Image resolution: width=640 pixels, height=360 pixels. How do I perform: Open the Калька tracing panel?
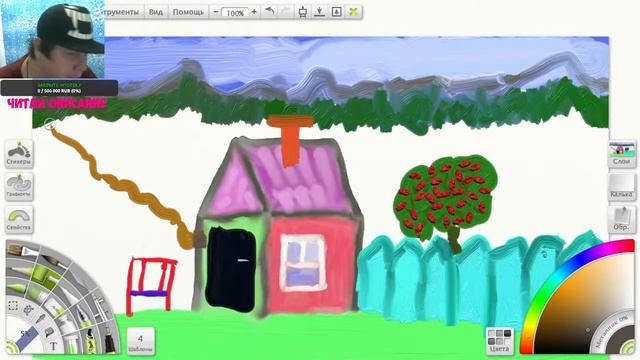pos(622,187)
